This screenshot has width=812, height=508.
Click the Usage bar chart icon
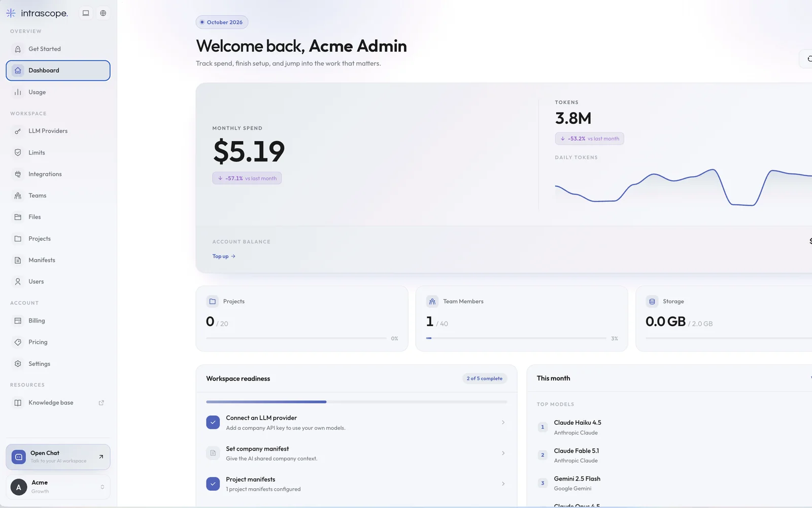[18, 92]
